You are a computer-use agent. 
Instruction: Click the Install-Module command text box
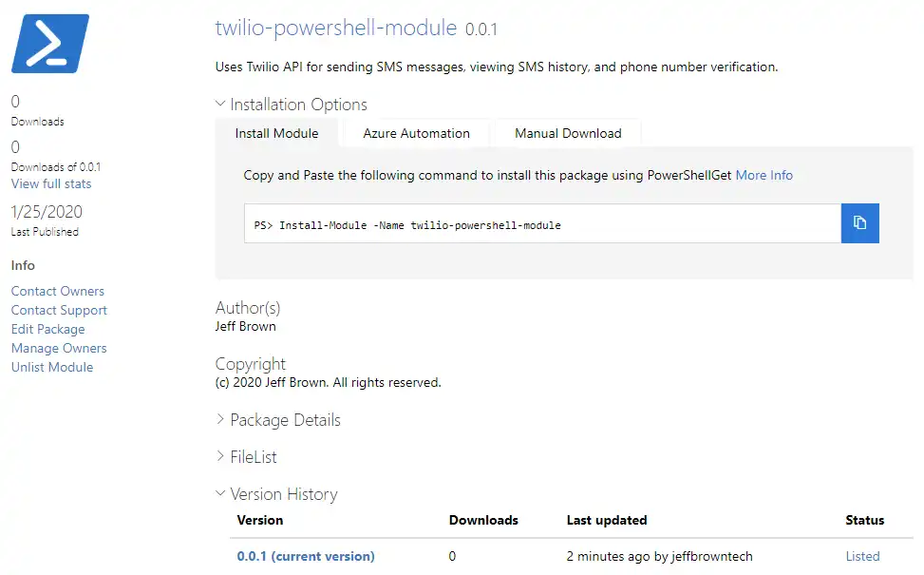pyautogui.click(x=543, y=223)
